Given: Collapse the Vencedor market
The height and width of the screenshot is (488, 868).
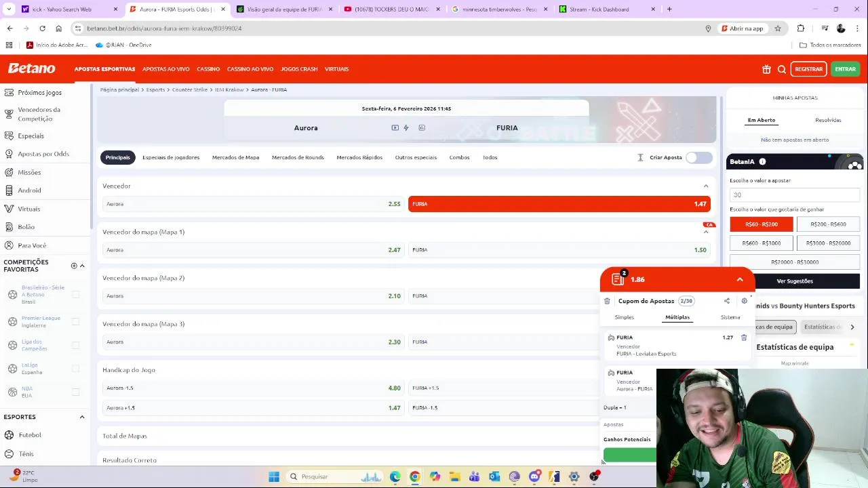Looking at the screenshot, I should (x=706, y=186).
